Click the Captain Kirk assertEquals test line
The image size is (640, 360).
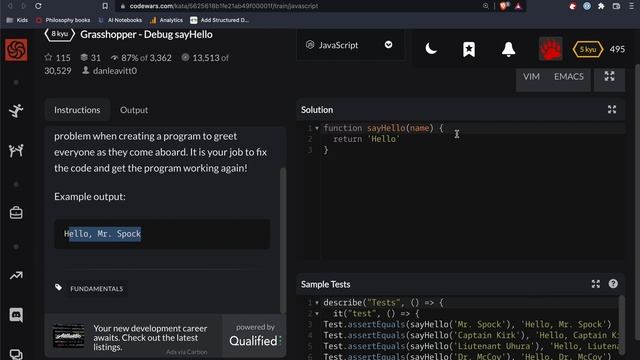[472, 336]
